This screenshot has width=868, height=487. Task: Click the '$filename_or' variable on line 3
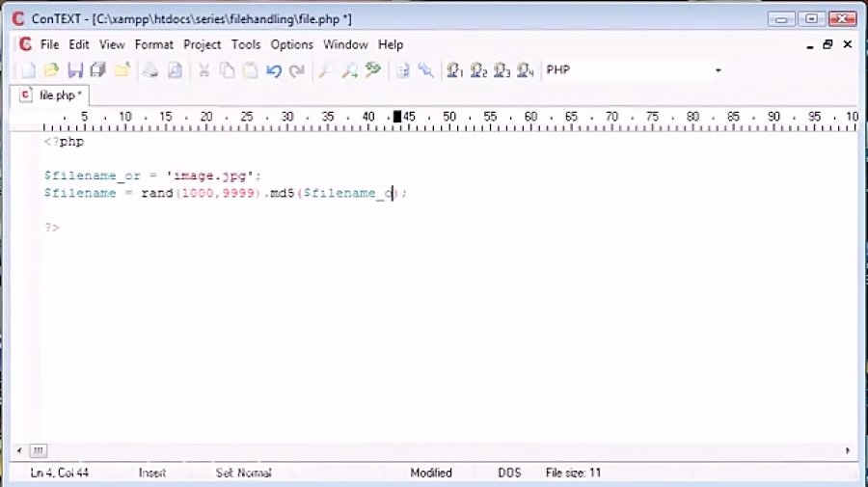pos(92,176)
